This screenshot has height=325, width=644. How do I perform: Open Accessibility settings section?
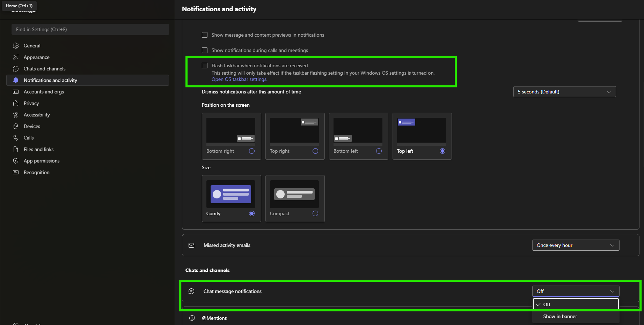[x=88, y=115]
